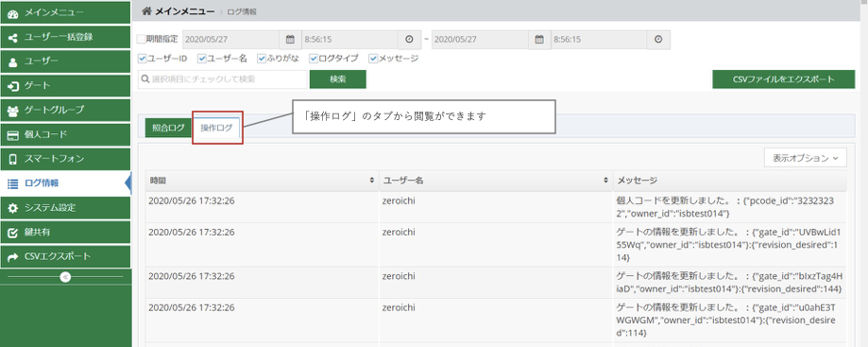The image size is (868, 347).
Task: Click the end time field 8:56:15
Action: click(x=599, y=40)
